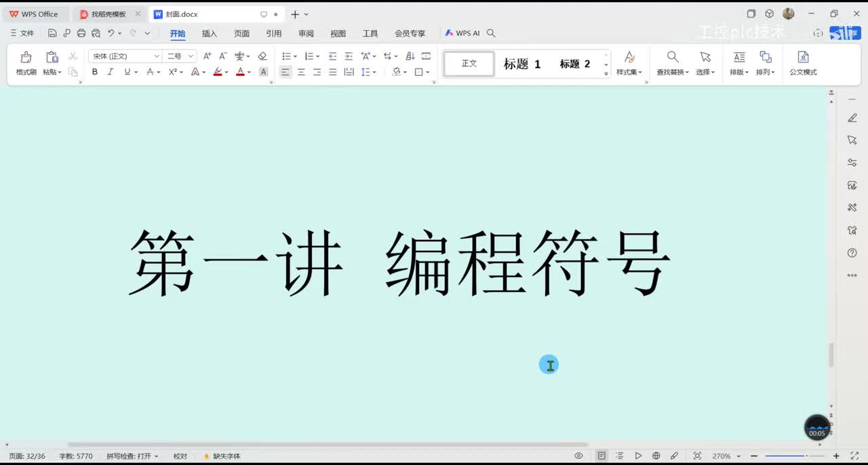Click the page count 页面: 32/36 indicator

pyautogui.click(x=26, y=456)
